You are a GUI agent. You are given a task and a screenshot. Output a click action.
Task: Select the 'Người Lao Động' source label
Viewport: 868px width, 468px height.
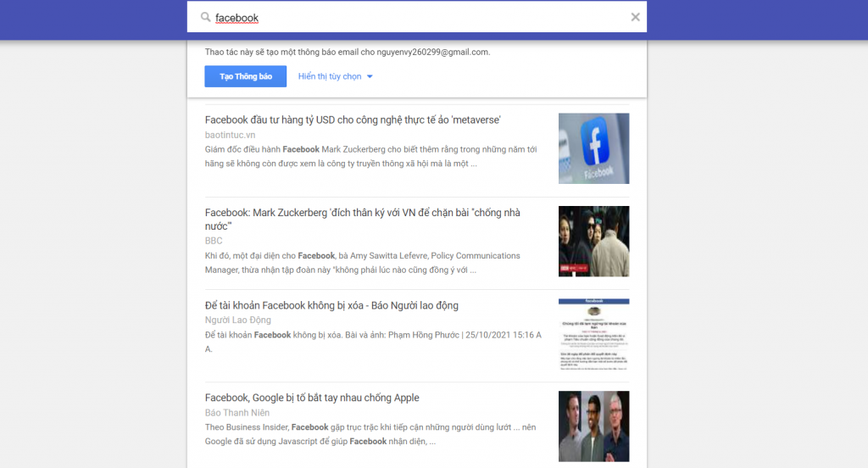[x=238, y=320]
